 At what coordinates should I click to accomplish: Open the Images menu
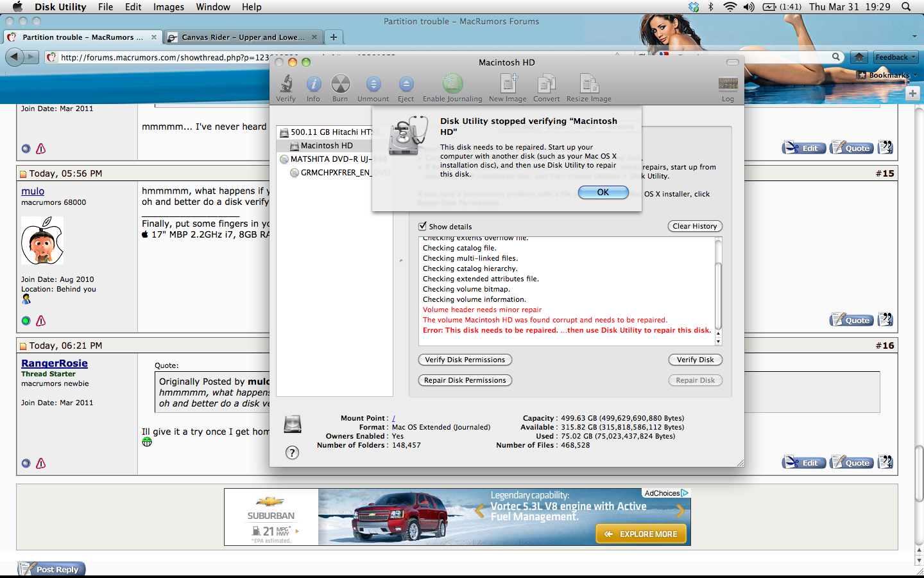[169, 6]
